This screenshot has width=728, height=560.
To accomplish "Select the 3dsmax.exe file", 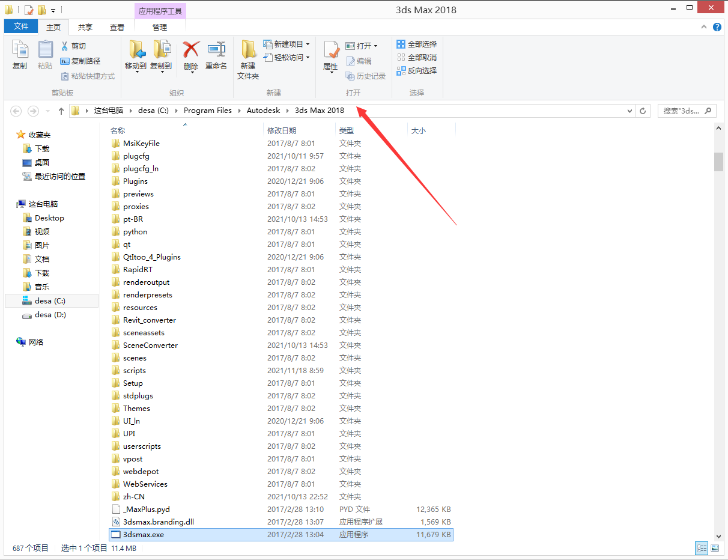I will 281,534.
